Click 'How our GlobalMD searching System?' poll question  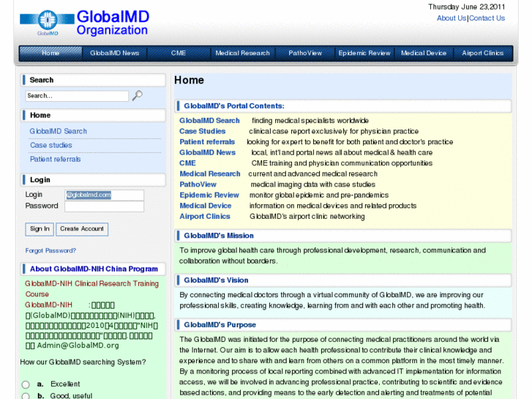83,362
